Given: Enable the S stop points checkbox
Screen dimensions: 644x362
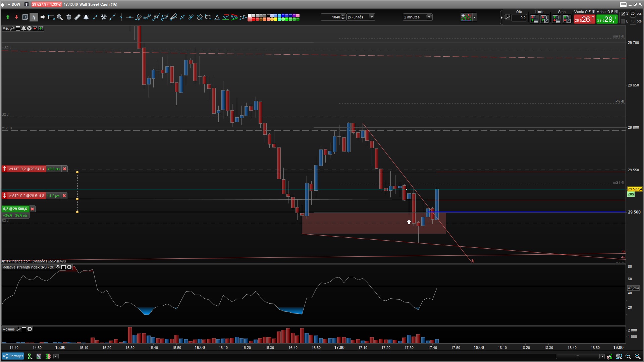Looking at the screenshot, I should click(x=623, y=13).
